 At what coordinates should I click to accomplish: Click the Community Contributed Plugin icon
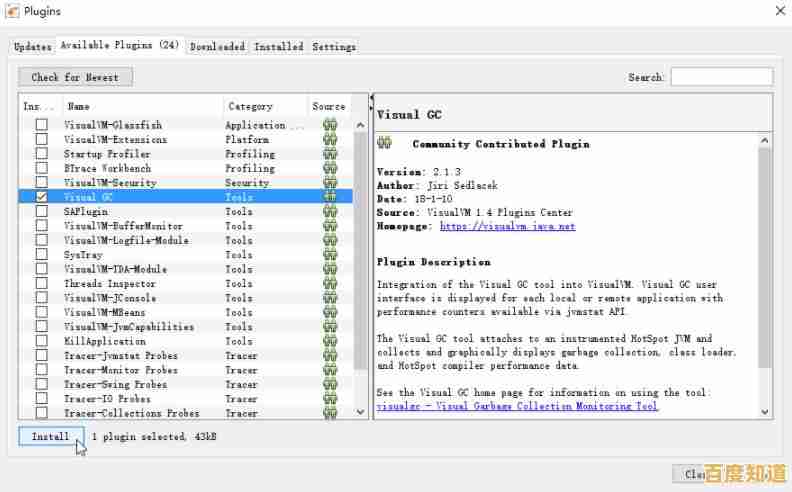pos(384,144)
